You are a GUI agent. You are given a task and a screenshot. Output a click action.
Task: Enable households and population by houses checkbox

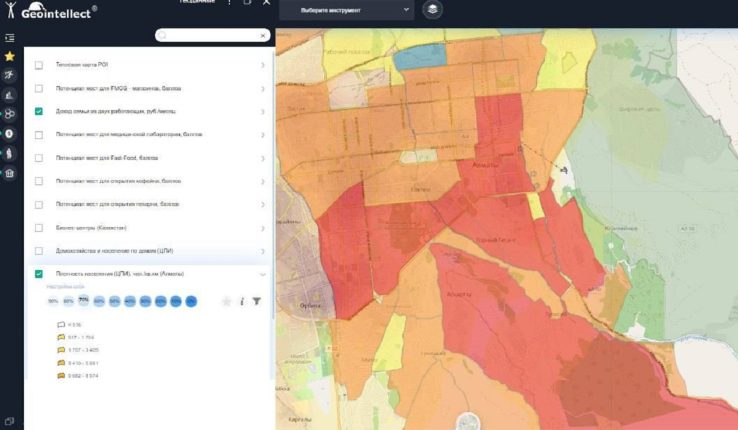39,251
